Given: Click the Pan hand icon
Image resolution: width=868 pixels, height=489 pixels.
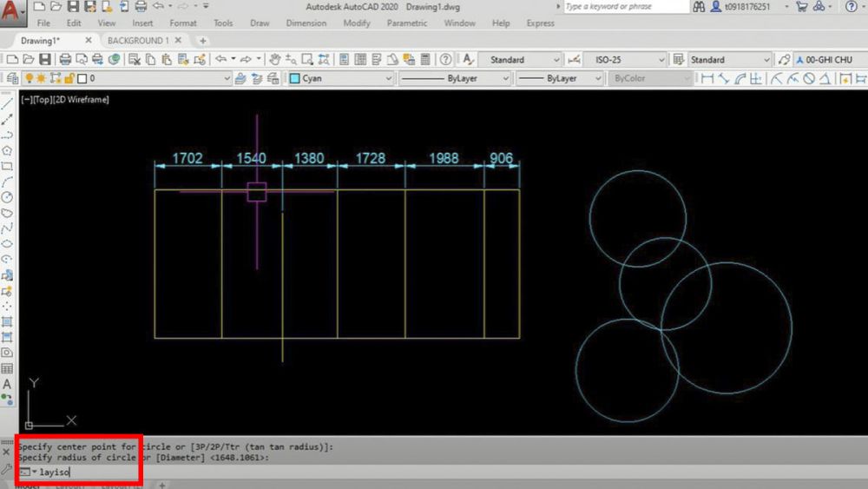Looking at the screenshot, I should coord(274,59).
